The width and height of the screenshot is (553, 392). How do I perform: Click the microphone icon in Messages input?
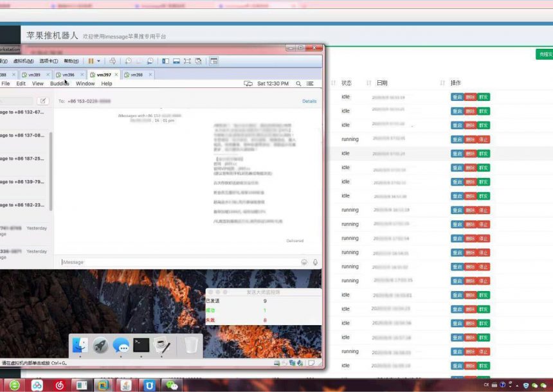pyautogui.click(x=315, y=262)
